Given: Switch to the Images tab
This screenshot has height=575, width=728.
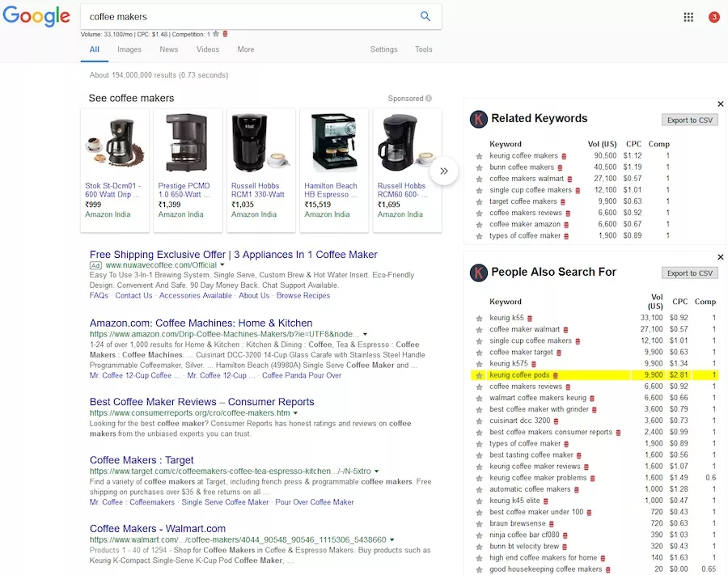Looking at the screenshot, I should point(129,49).
